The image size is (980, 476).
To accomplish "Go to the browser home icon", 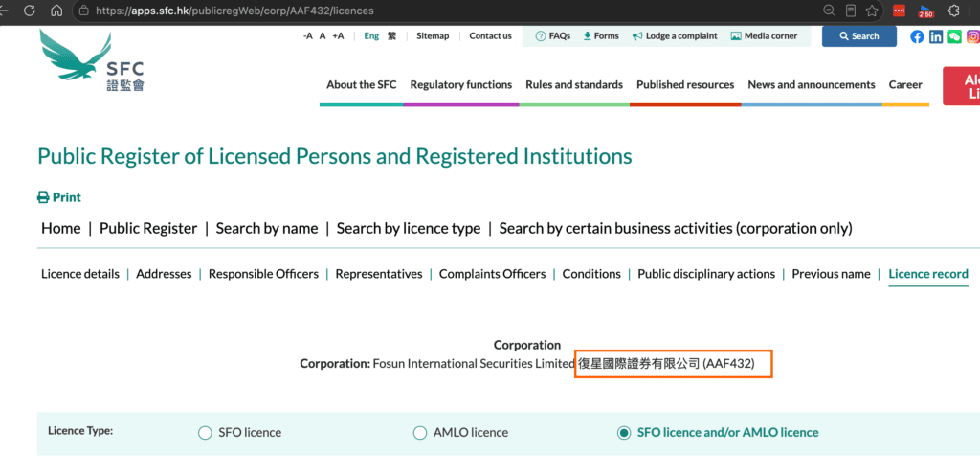I will pos(56,11).
